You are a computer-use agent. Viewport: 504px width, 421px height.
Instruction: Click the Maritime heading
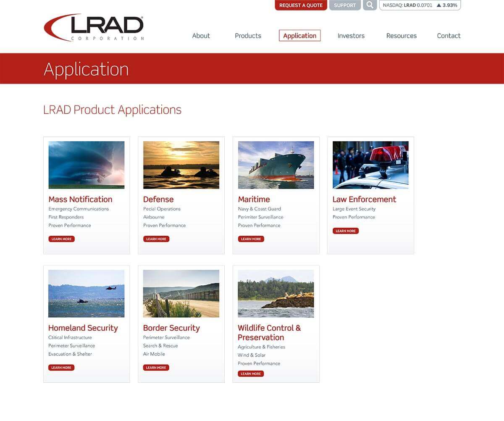coord(254,199)
